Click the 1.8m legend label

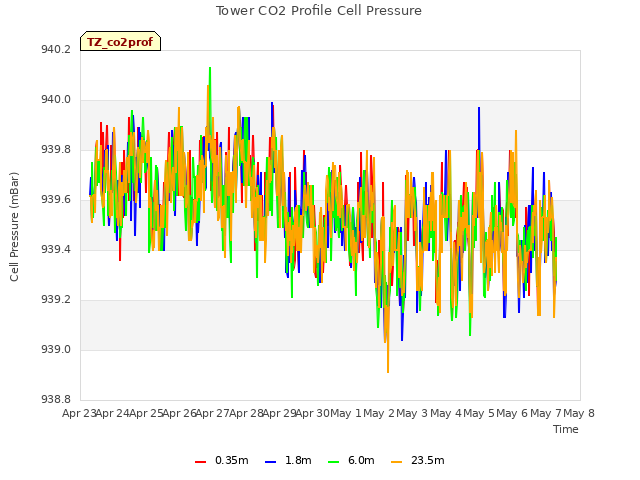click(x=298, y=460)
